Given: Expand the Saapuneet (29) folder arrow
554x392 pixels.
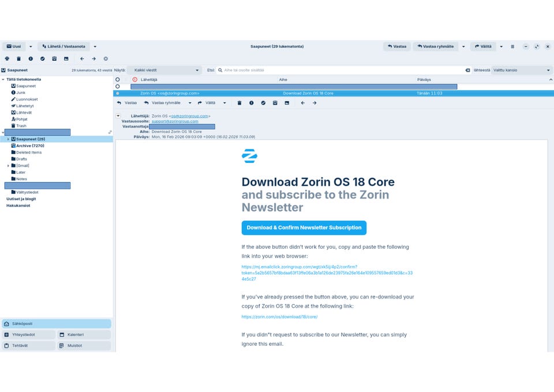Looking at the screenshot, I should click(x=8, y=139).
